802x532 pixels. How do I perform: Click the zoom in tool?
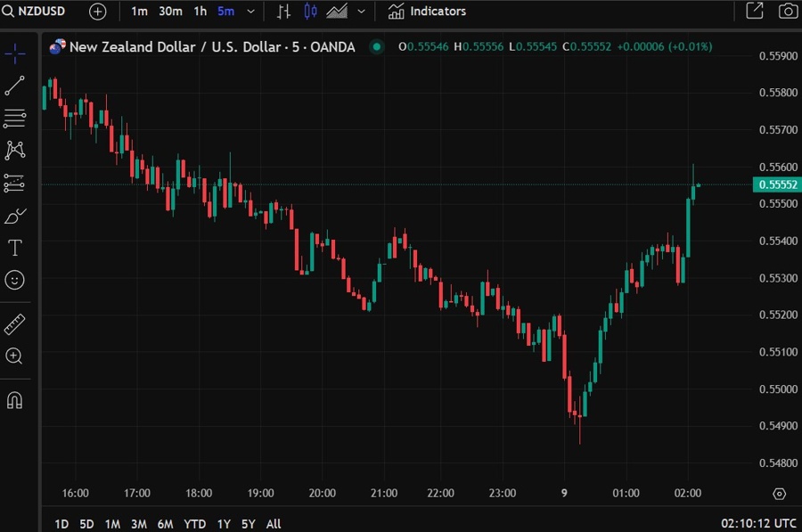[x=14, y=356]
